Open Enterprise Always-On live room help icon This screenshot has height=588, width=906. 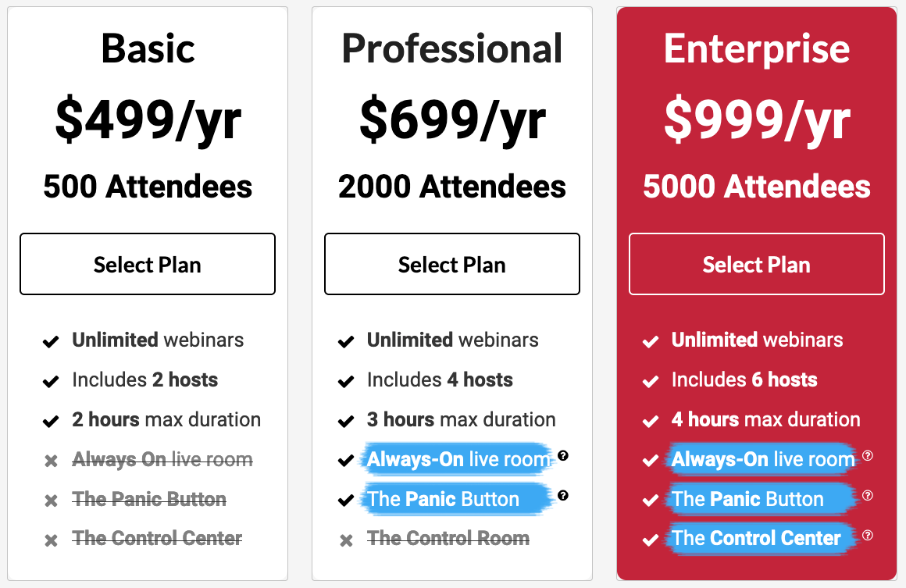867,456
